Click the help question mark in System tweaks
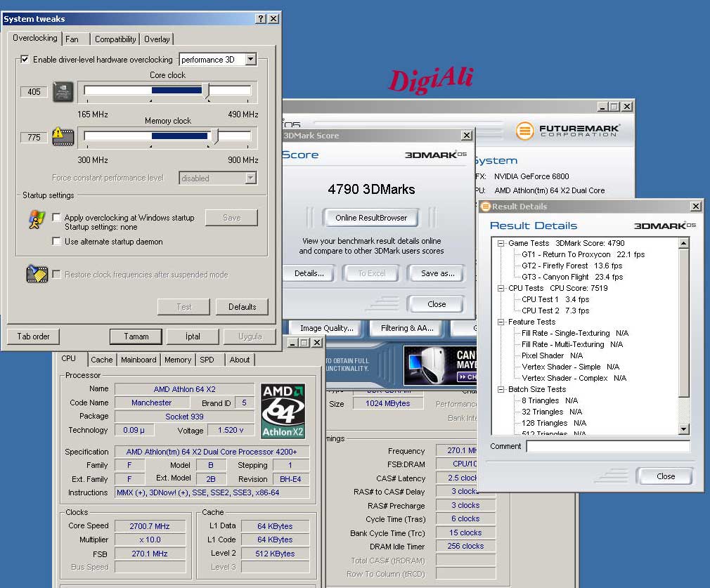The image size is (710, 588). point(261,18)
